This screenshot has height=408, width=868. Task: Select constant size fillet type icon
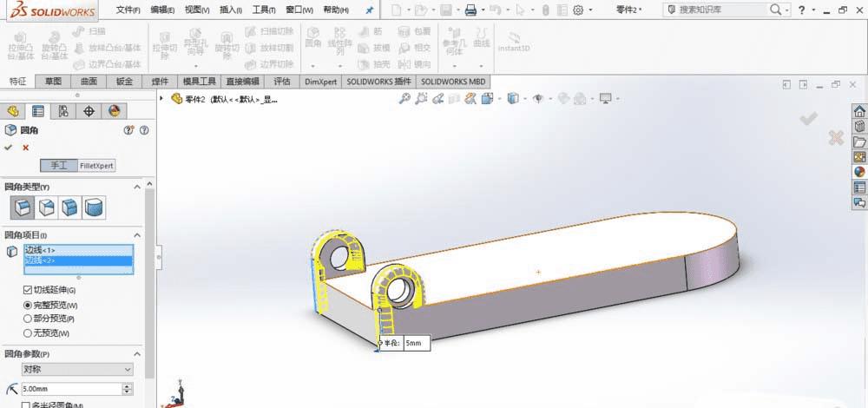(x=23, y=207)
